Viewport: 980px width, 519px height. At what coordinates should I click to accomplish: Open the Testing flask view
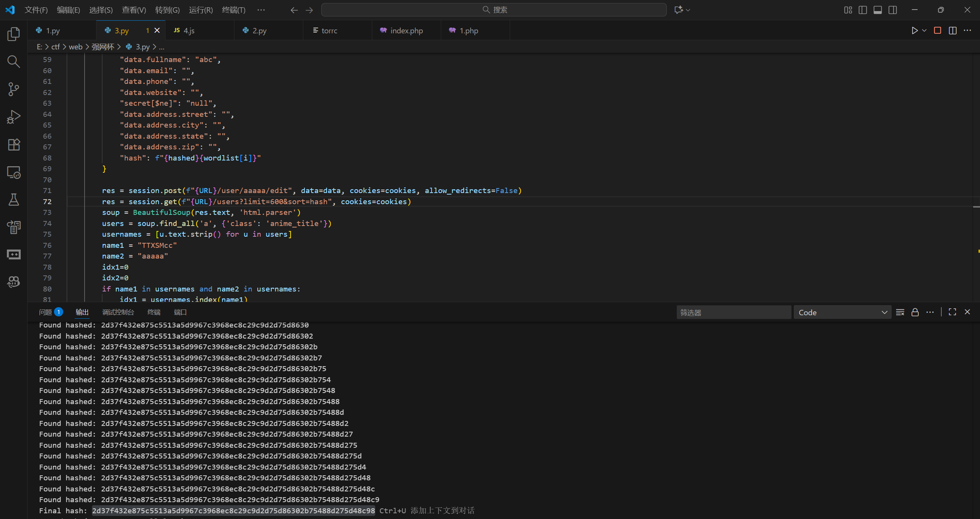click(x=14, y=200)
